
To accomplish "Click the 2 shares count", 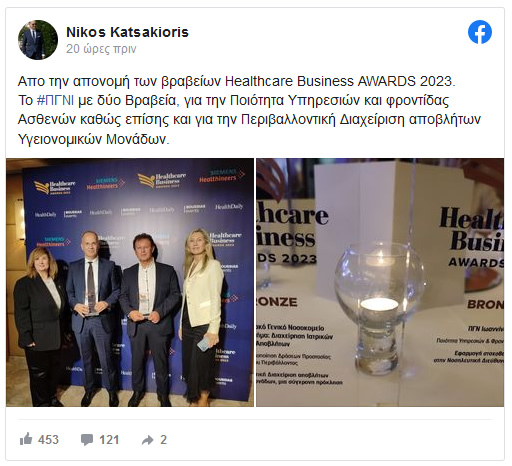I will pos(163,440).
